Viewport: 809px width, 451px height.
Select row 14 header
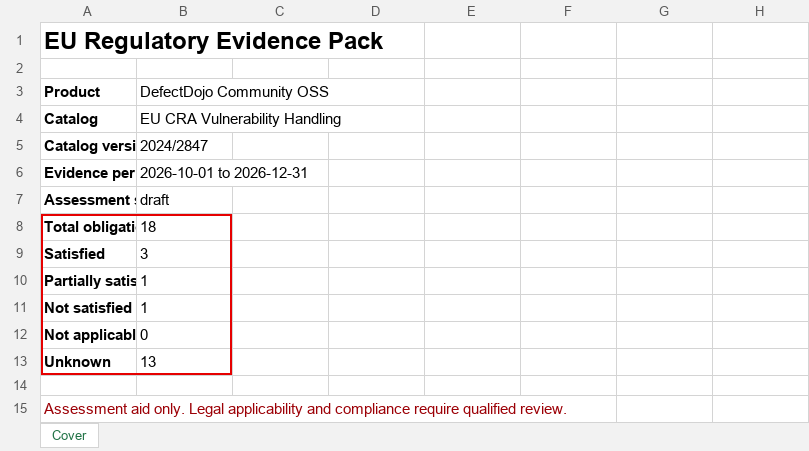point(20,385)
